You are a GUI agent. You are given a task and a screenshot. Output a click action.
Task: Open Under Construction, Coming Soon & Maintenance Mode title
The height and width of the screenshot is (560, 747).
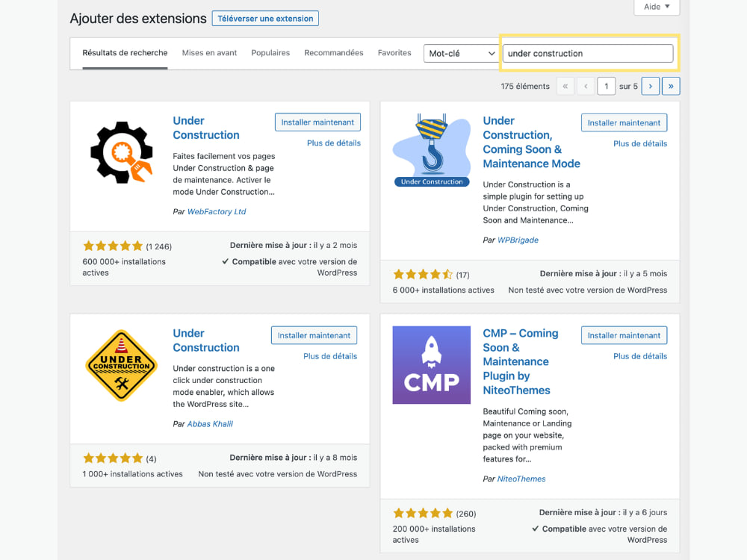tap(531, 142)
